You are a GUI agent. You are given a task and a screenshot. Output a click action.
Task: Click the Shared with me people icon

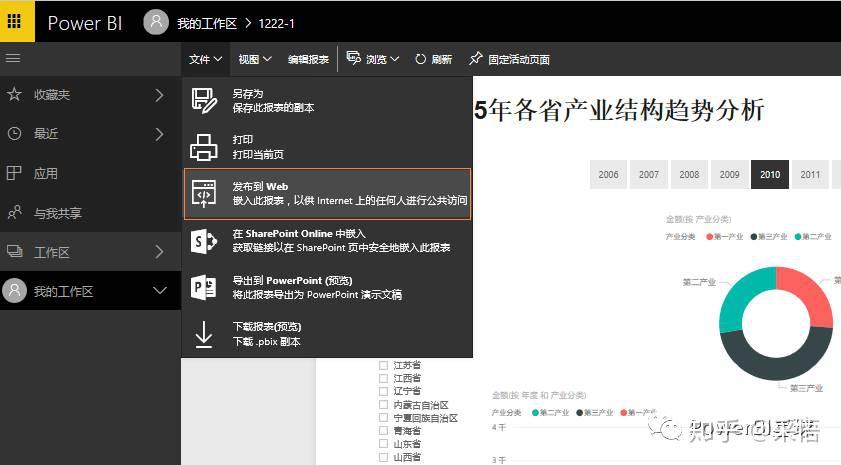pyautogui.click(x=14, y=212)
